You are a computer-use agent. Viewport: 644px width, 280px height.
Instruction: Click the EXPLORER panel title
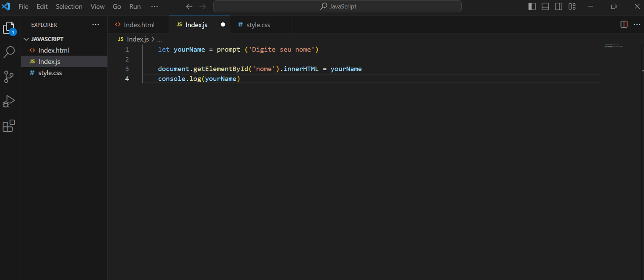(44, 25)
